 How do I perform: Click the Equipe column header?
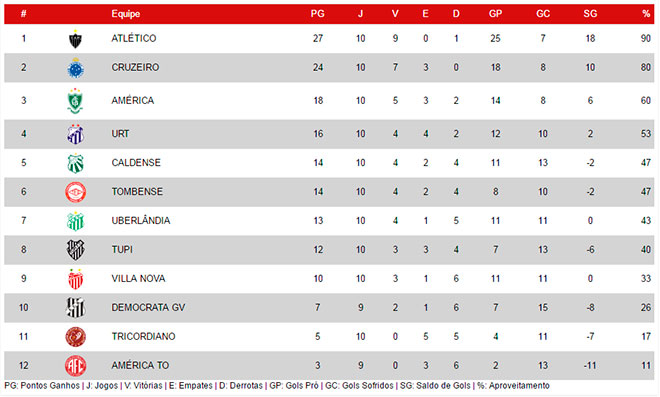125,14
